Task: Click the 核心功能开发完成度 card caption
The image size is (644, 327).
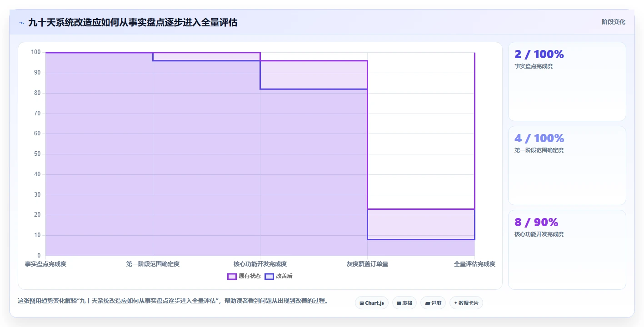Action: tap(539, 234)
